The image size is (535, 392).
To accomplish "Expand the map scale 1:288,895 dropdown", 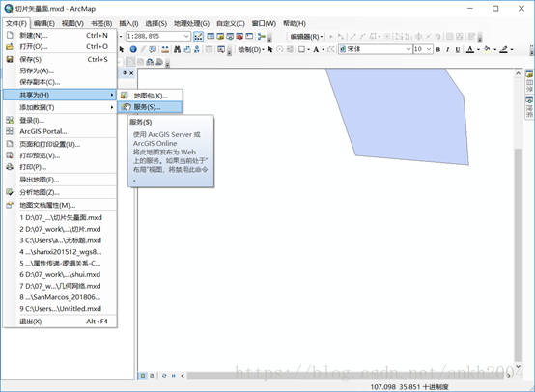I will [186, 36].
